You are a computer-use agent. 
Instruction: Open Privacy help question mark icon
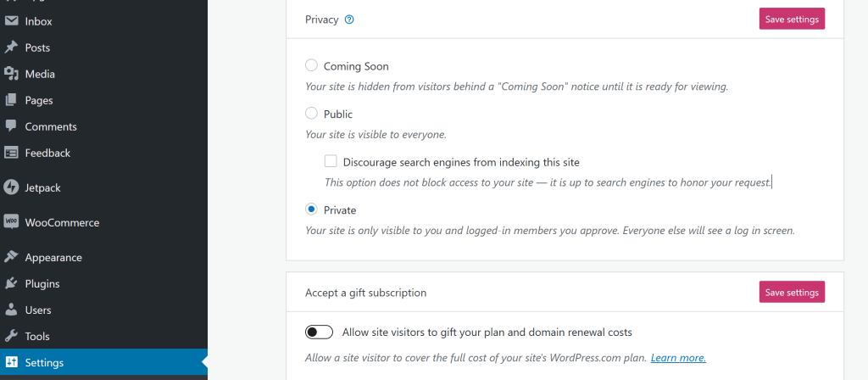click(x=349, y=20)
